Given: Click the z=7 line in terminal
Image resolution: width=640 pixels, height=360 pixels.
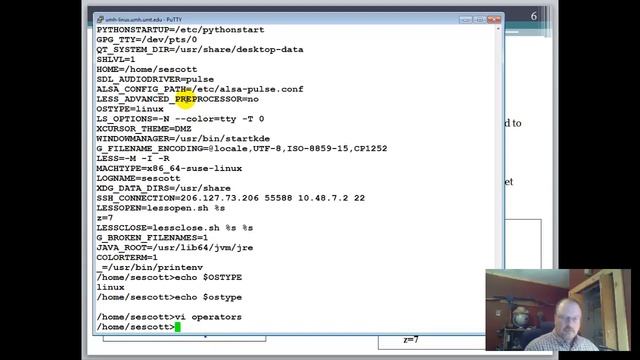Looking at the screenshot, I should 104,218.
